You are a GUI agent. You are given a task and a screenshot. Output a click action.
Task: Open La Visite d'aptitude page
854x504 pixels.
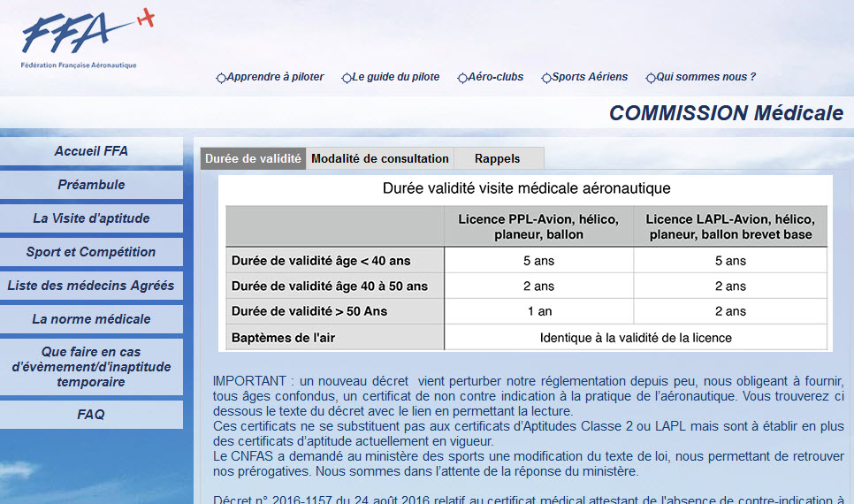pos(91,218)
